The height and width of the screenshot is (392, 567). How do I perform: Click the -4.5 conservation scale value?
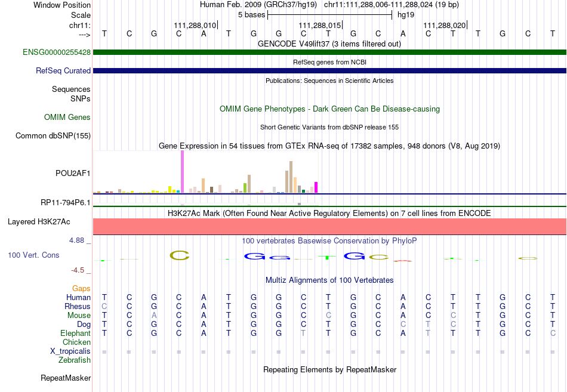[x=78, y=270]
